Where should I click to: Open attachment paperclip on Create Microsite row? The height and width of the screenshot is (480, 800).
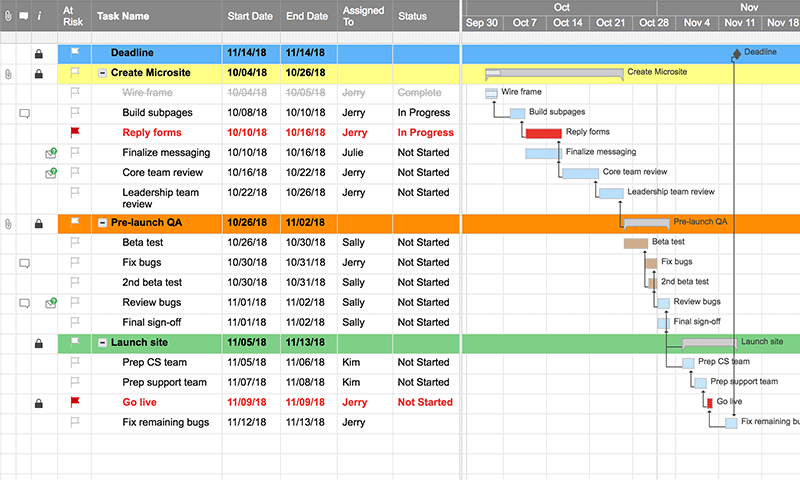(9, 73)
